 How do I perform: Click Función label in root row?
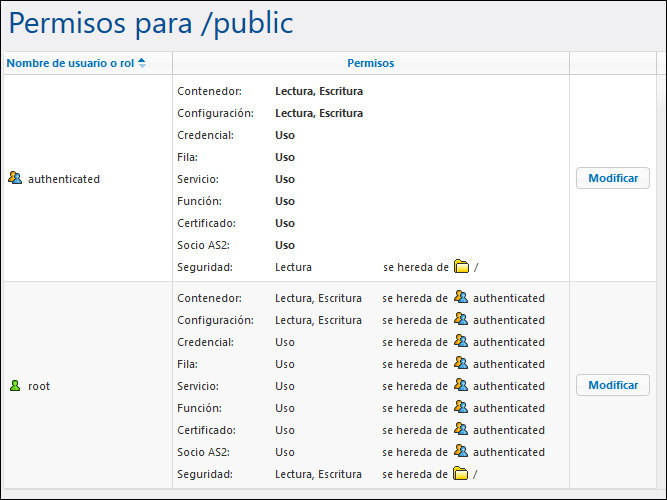click(x=199, y=408)
